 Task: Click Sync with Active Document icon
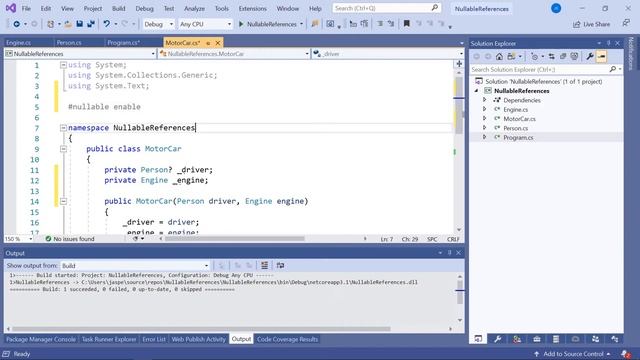pyautogui.click(x=551, y=56)
